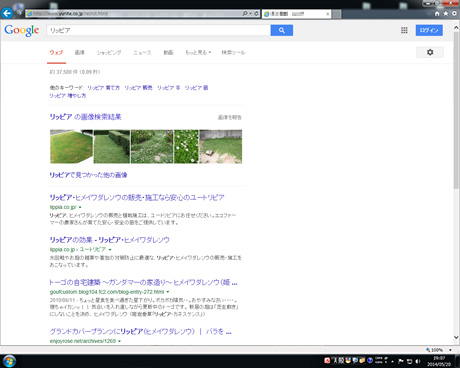Go back using the browser back arrow
Viewport: 460px width, 368px height.
[x=7, y=13]
